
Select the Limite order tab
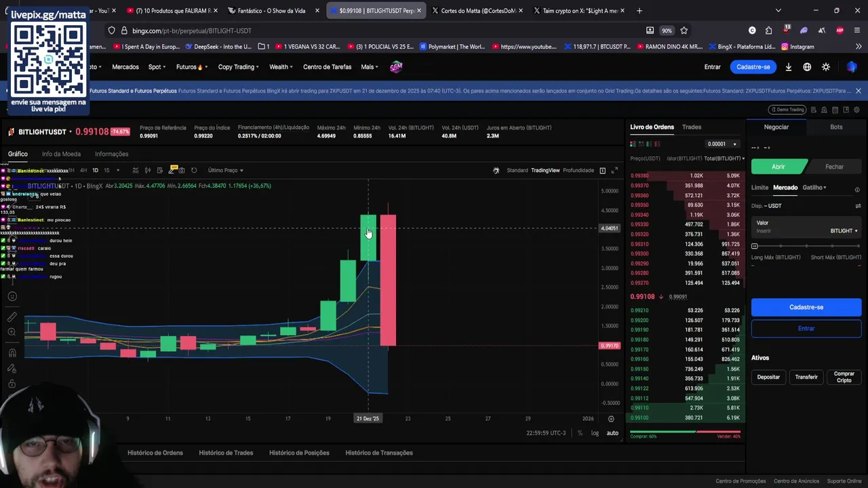pos(759,188)
